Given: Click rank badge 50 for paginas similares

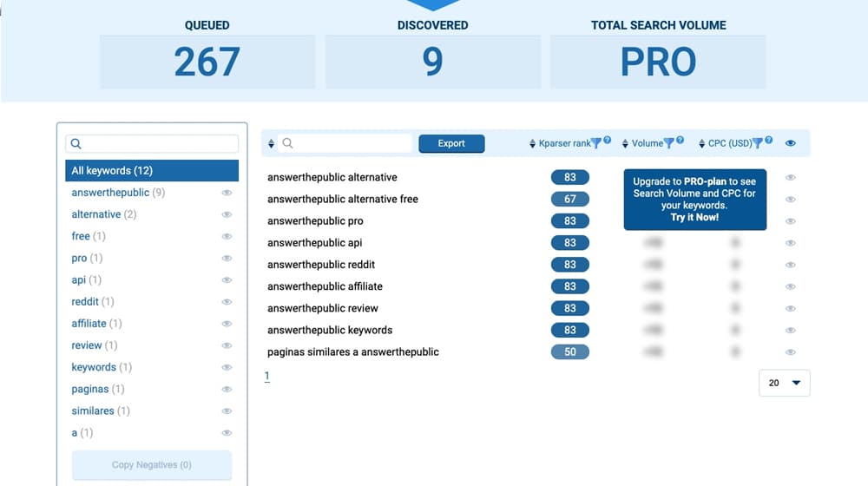Looking at the screenshot, I should [570, 352].
